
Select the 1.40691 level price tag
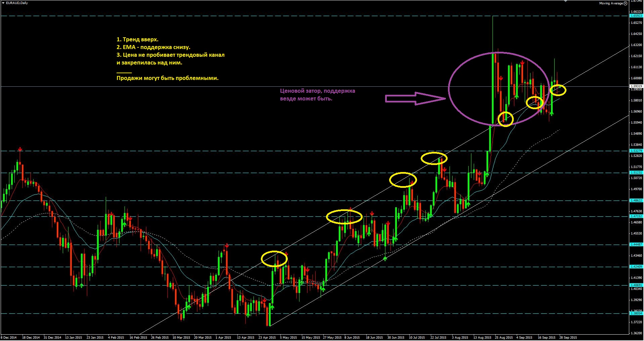pyautogui.click(x=636, y=285)
